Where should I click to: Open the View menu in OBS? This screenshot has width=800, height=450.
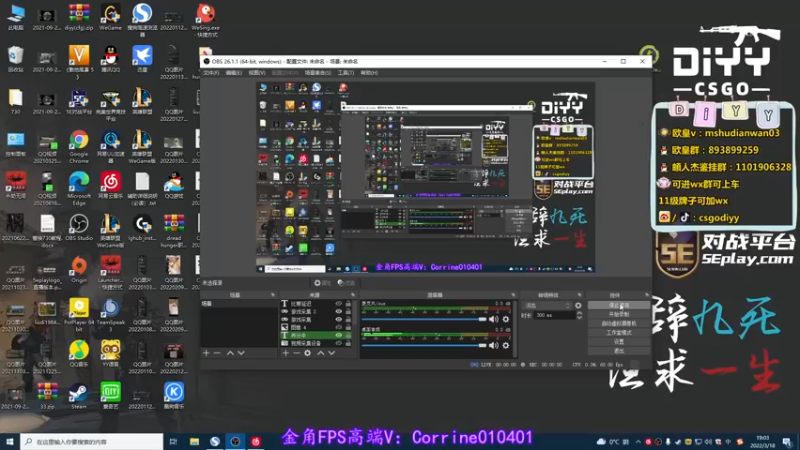[257, 73]
